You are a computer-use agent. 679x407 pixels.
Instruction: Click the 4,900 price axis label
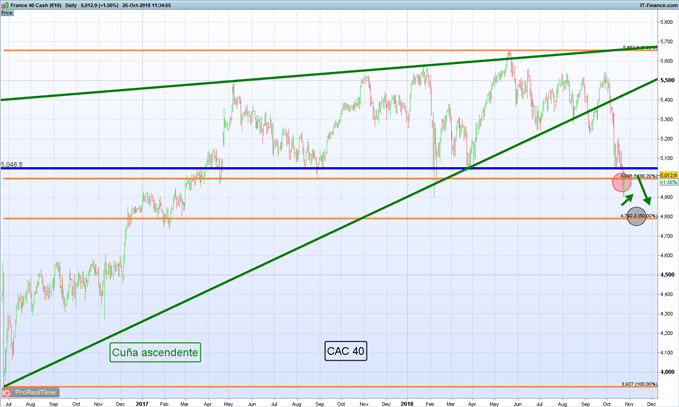[667, 197]
